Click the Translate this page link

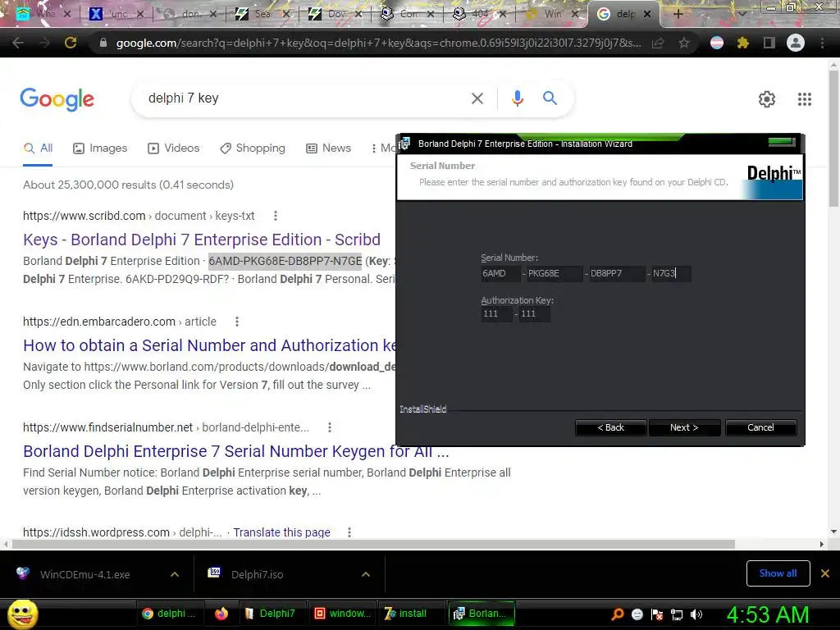pyautogui.click(x=282, y=532)
